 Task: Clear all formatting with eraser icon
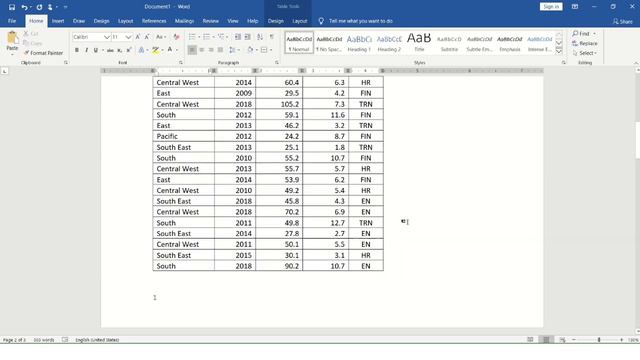click(176, 37)
